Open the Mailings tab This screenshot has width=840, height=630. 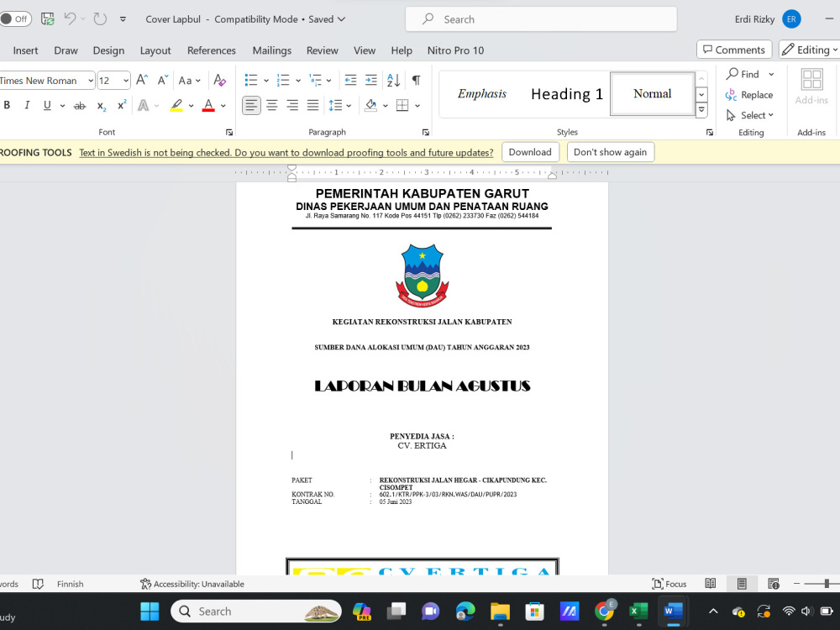(271, 50)
